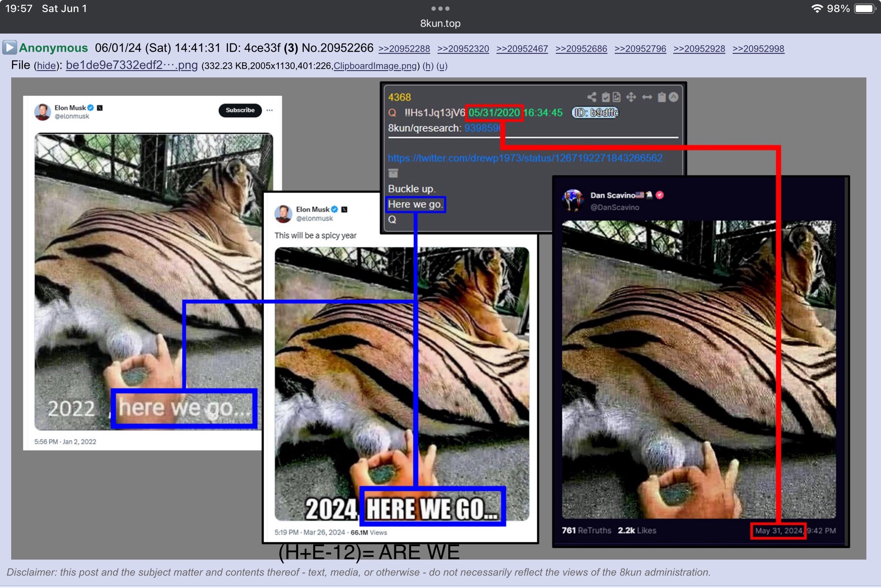The height and width of the screenshot is (588, 881).
Task: Click Elon Musk avatar in 2024 tweet
Action: point(283,214)
